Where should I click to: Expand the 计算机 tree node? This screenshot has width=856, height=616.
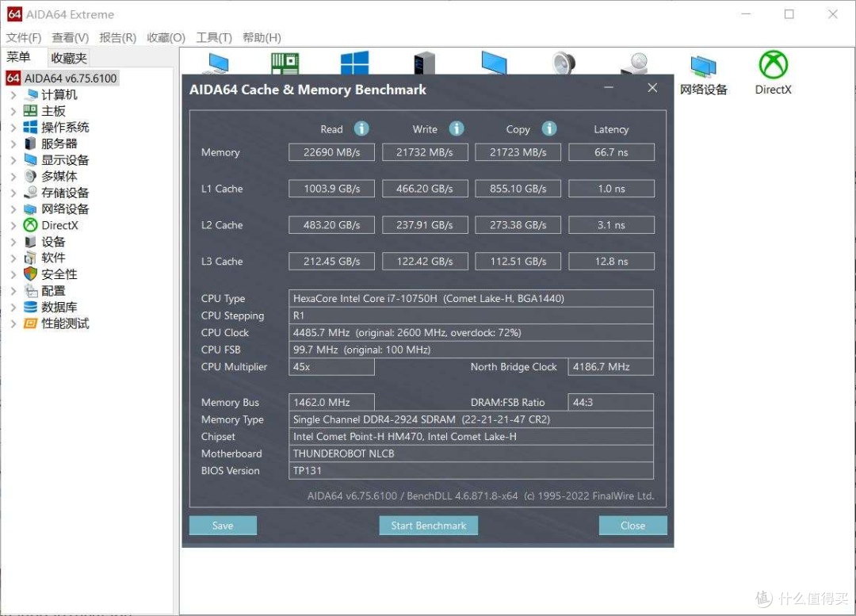coord(13,94)
